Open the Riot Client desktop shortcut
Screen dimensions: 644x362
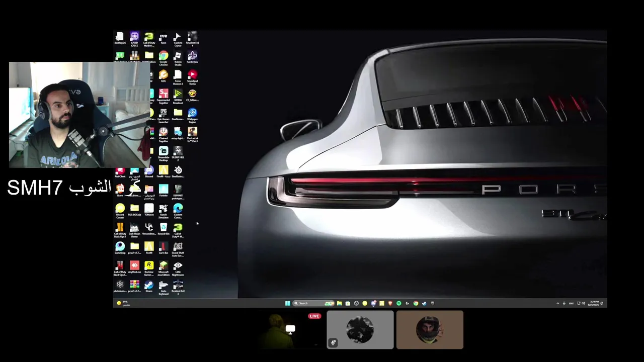120,173
